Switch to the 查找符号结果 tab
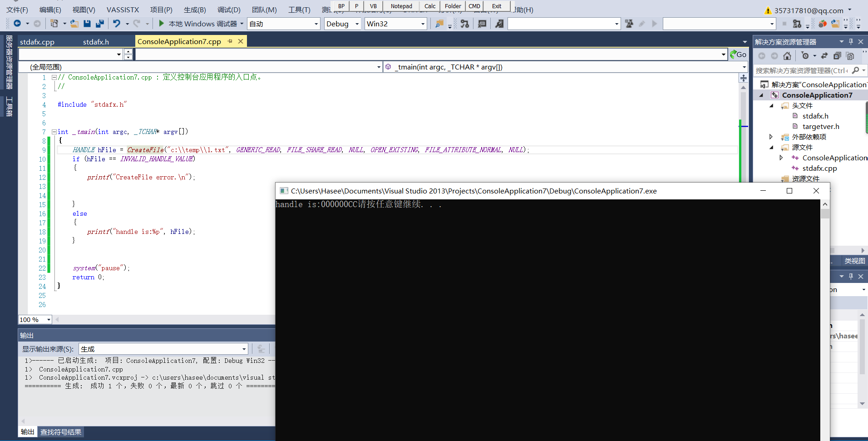This screenshot has height=441, width=868. click(x=61, y=432)
